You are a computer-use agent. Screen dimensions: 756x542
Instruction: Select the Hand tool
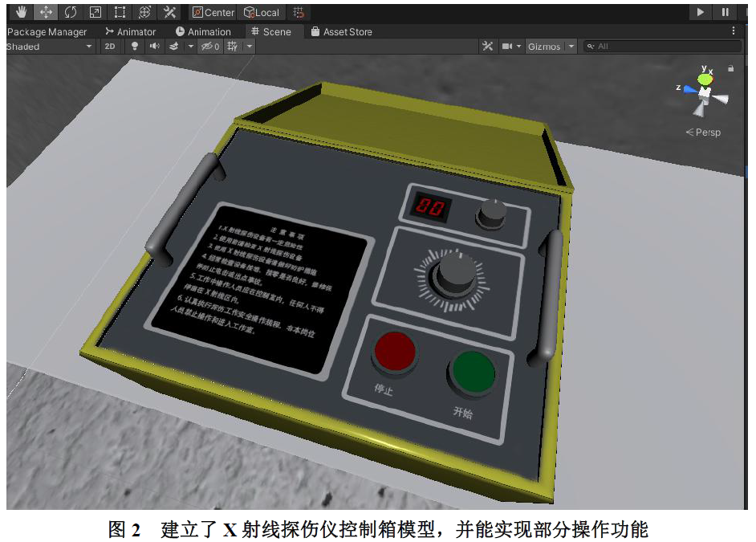tap(21, 12)
